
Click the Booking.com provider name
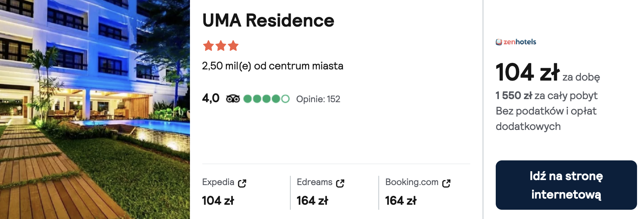tap(412, 182)
